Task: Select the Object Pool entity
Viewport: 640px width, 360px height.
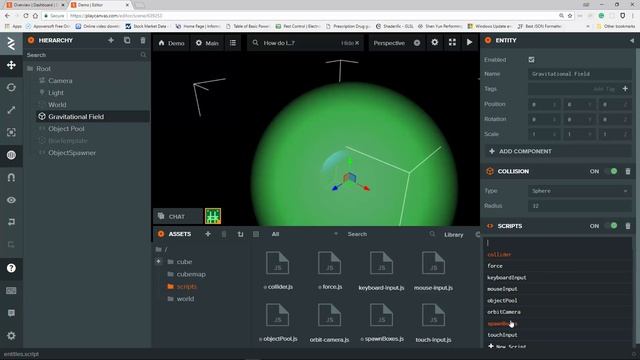Action: point(66,129)
